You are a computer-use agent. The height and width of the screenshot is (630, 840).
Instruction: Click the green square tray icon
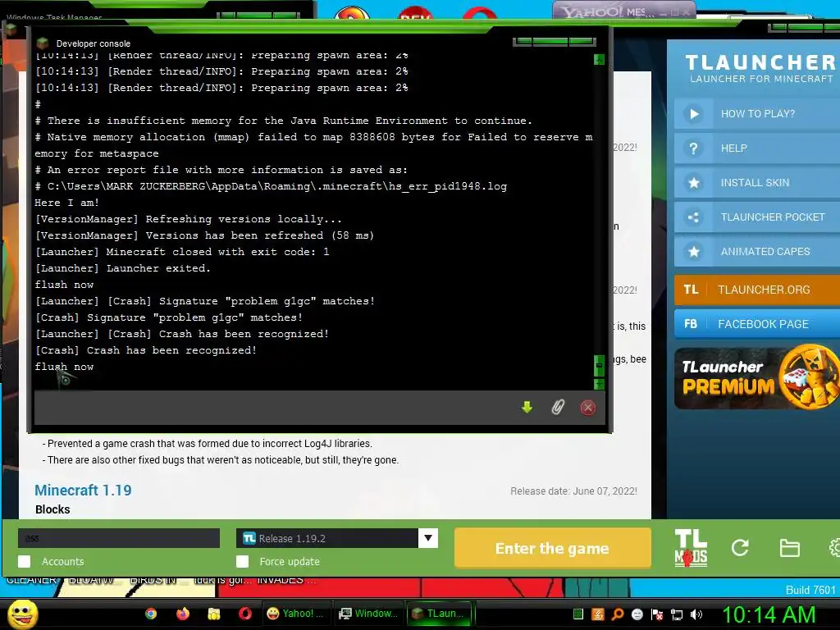click(x=578, y=614)
